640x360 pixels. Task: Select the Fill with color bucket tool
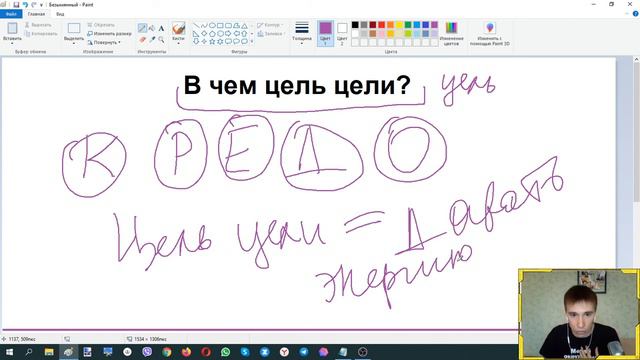pyautogui.click(x=152, y=28)
